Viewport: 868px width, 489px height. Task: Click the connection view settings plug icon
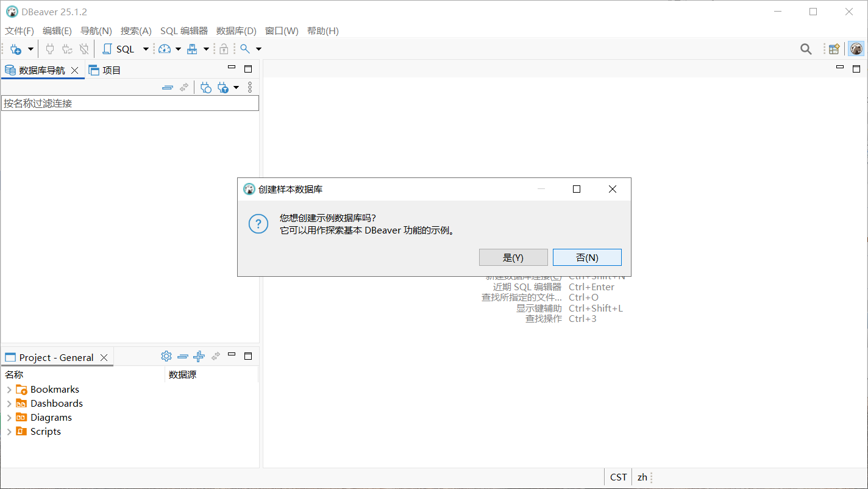[x=206, y=88]
